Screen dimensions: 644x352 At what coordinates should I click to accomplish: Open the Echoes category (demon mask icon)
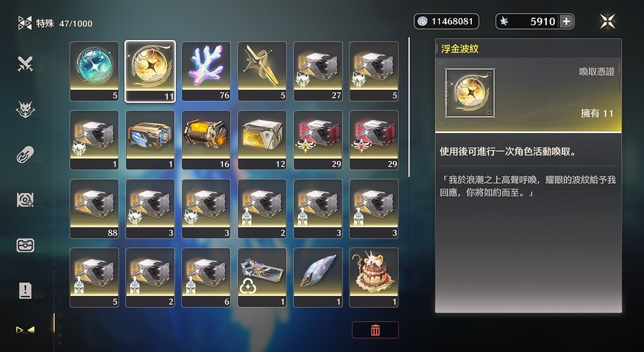pyautogui.click(x=25, y=110)
